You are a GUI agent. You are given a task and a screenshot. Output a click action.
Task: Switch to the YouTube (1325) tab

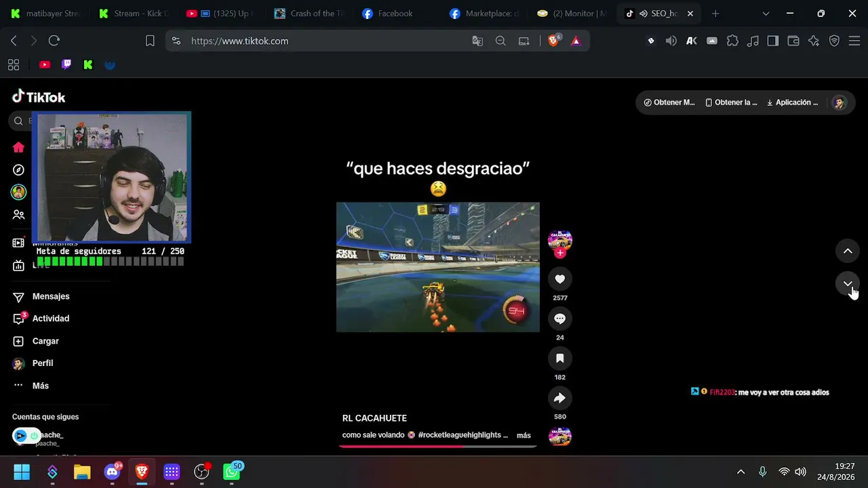click(x=220, y=14)
